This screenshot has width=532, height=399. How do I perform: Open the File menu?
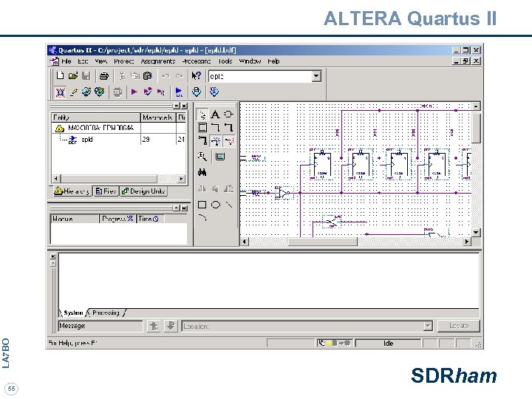66,61
